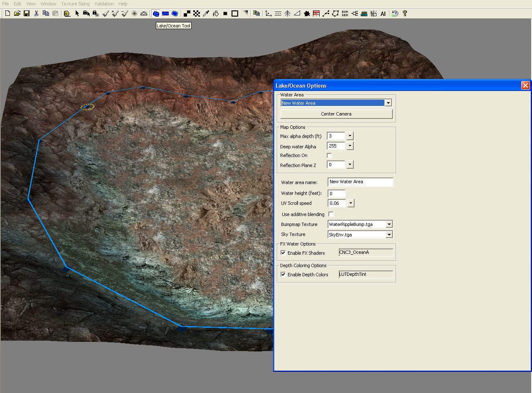Pick the eyedropper tool in toolbar

pos(206,14)
